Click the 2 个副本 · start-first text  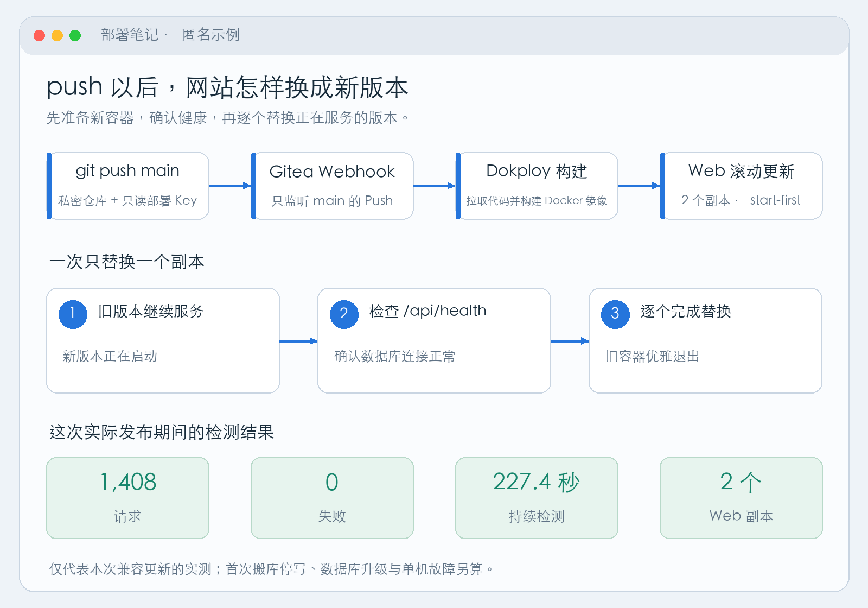point(741,200)
